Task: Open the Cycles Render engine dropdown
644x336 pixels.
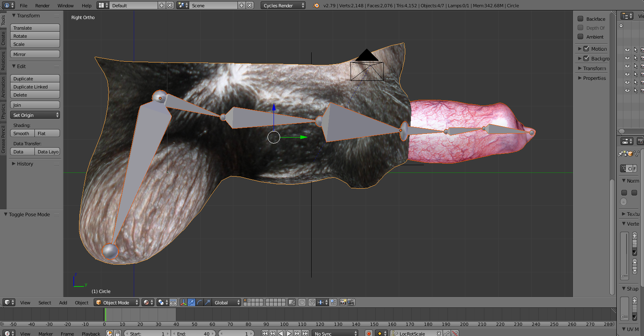Action: [283, 5]
